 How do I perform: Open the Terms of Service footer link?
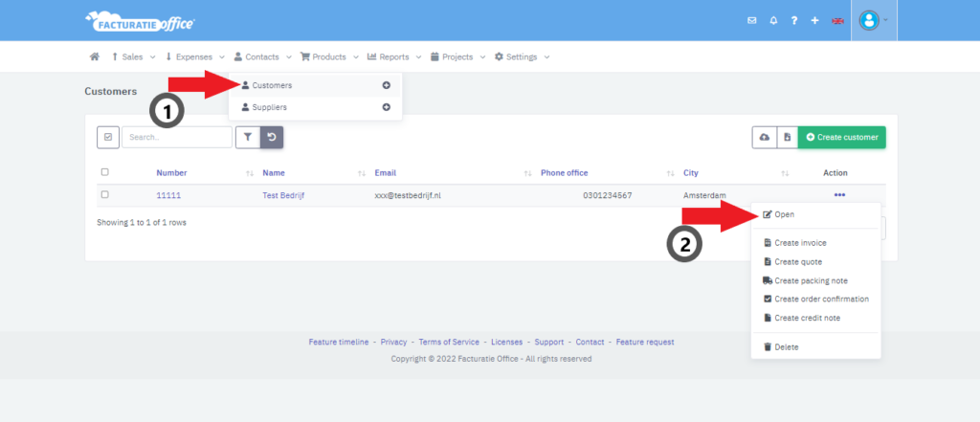[x=449, y=342]
